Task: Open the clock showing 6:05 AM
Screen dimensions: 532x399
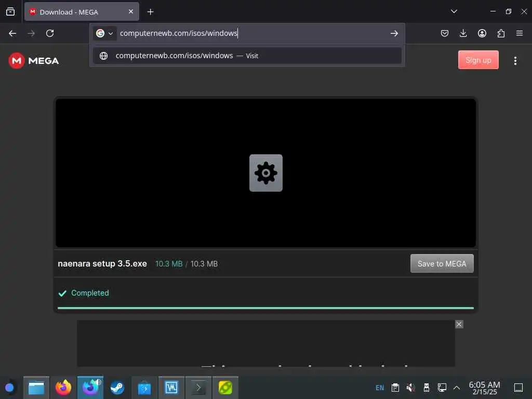Action: click(x=484, y=388)
